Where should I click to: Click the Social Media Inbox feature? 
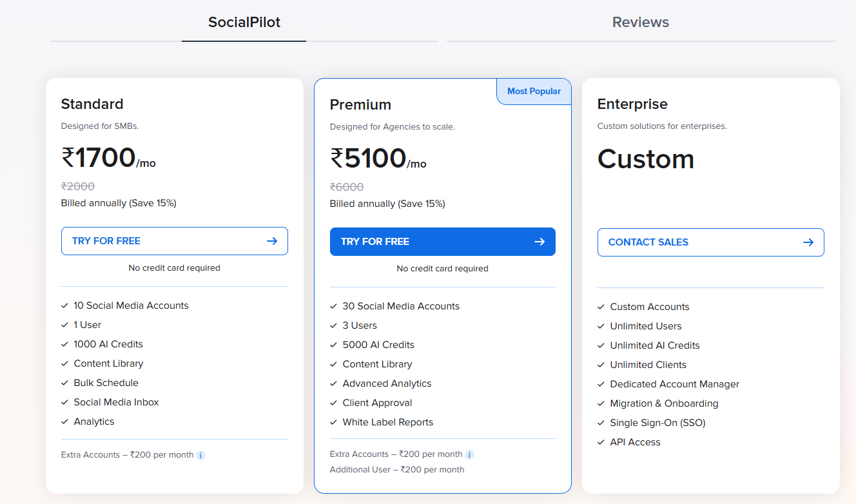[116, 402]
